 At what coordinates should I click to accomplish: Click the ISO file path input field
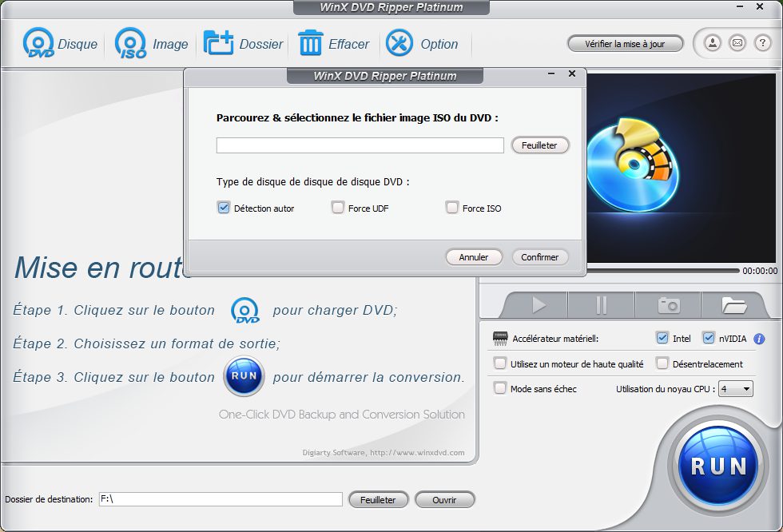tap(360, 145)
